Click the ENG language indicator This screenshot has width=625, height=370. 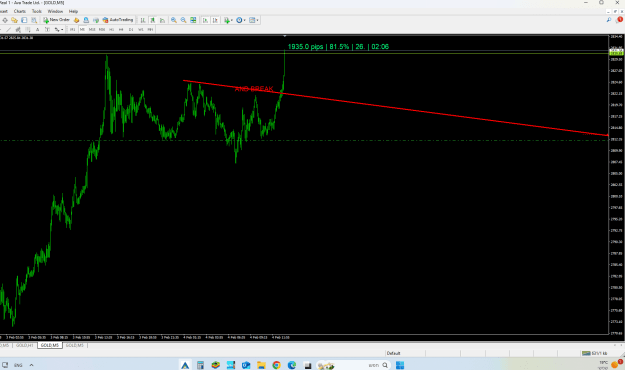tap(18, 365)
